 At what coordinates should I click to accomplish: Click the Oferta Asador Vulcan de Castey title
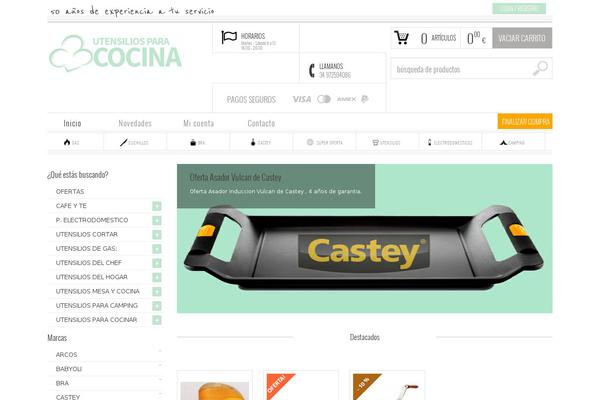pos(235,178)
